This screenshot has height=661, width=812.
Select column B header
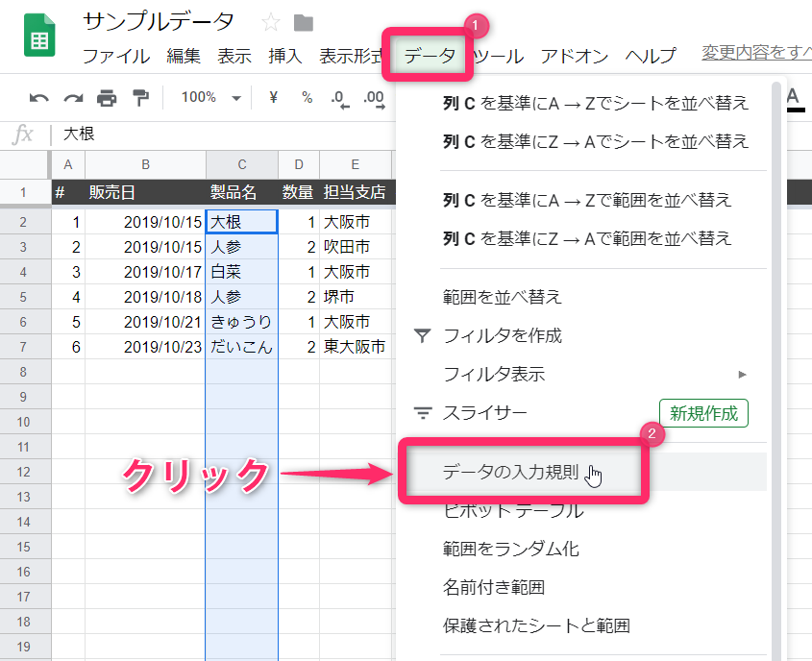(x=145, y=164)
